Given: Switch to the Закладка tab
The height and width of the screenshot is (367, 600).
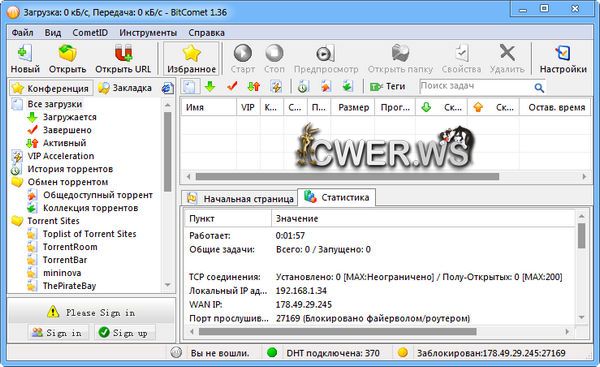Looking at the screenshot, I should coord(125,88).
